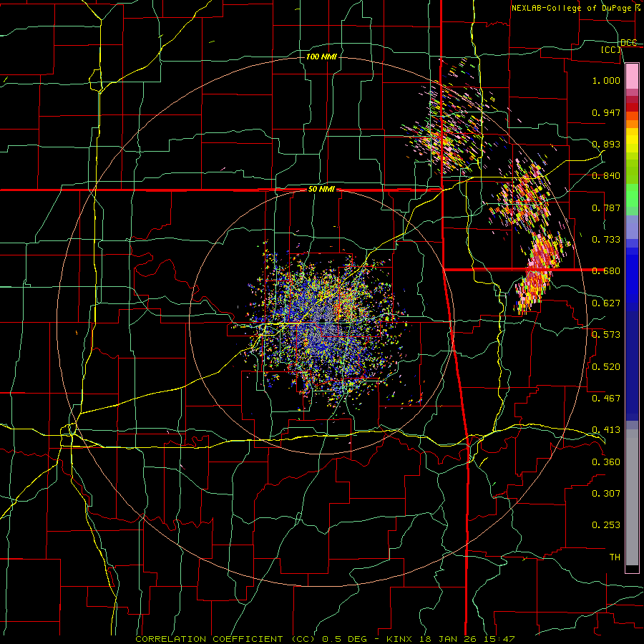The image size is (644, 644).
Task: Select the 0.307 scale value
Action: click(606, 493)
